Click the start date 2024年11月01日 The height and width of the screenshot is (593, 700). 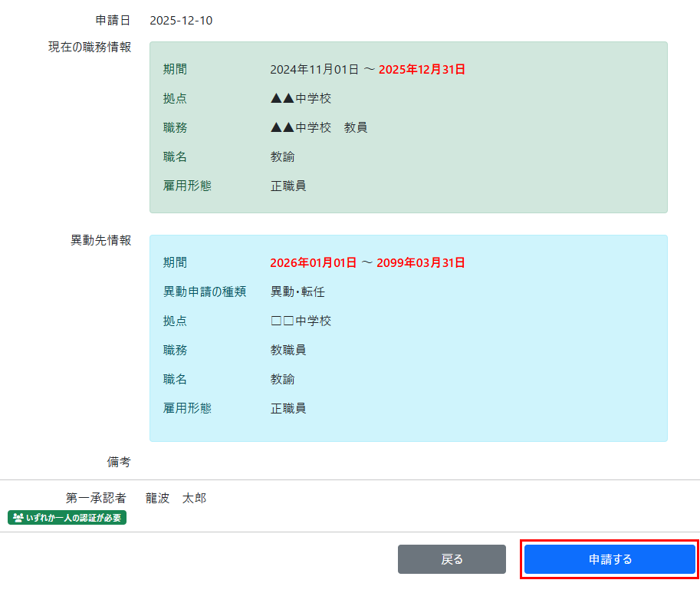(314, 69)
